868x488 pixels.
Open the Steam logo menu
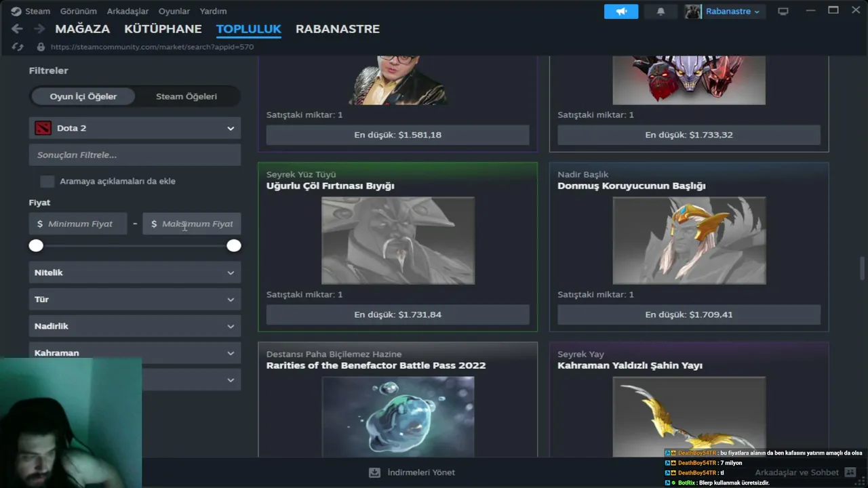16,11
